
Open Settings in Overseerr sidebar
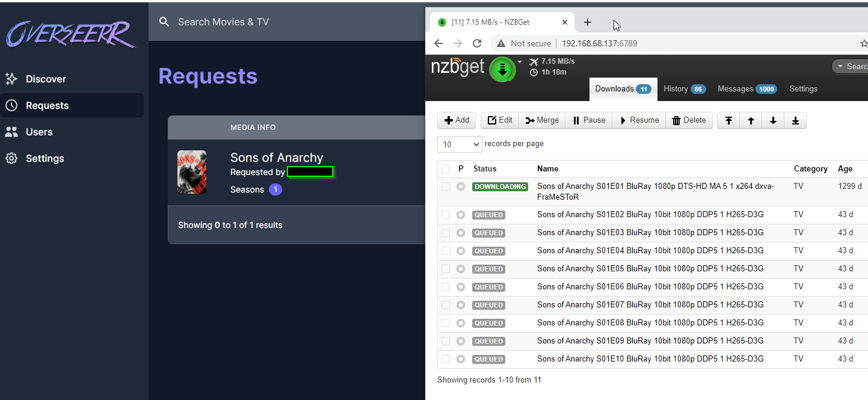(x=45, y=158)
